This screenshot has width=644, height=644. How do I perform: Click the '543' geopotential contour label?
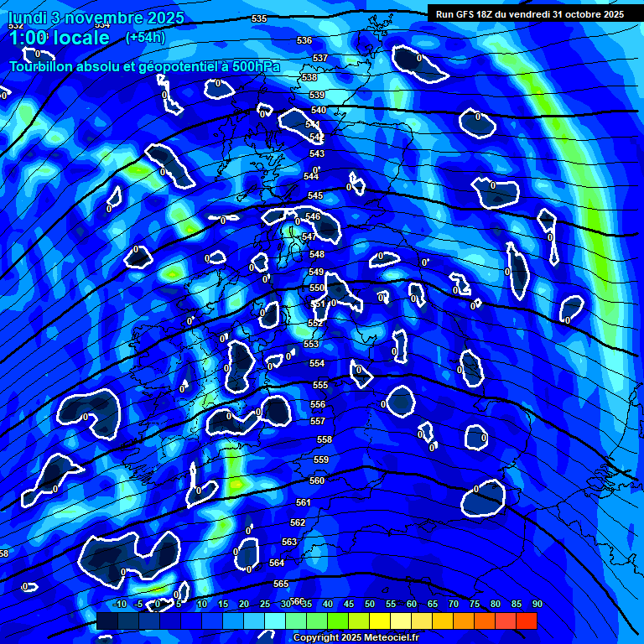[x=317, y=153]
